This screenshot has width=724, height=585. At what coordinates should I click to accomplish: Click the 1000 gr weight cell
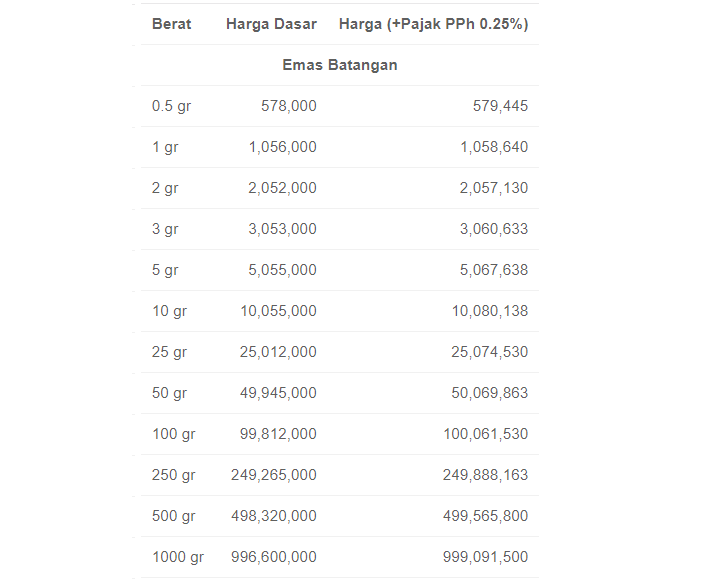tap(178, 557)
